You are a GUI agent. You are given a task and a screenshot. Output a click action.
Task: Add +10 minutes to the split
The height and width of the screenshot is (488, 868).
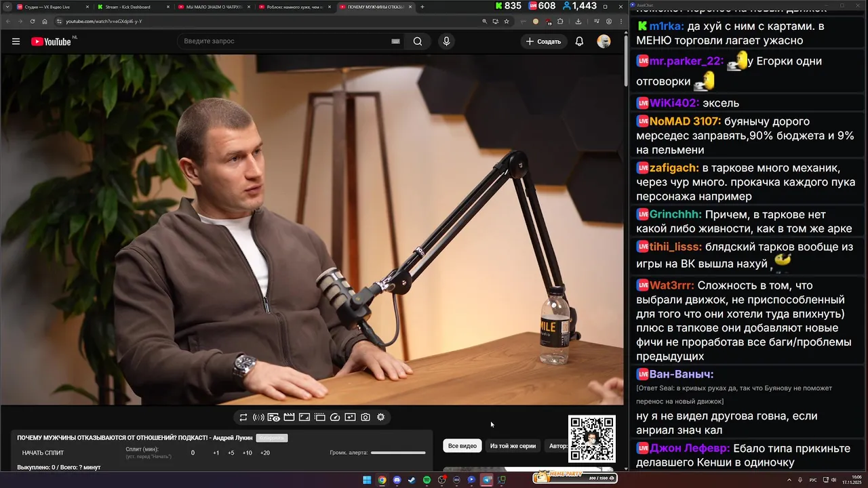pos(247,453)
